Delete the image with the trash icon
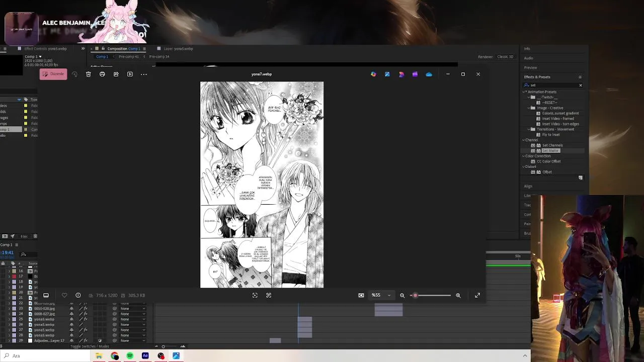Viewport: 644px width, 362px height. [88, 74]
